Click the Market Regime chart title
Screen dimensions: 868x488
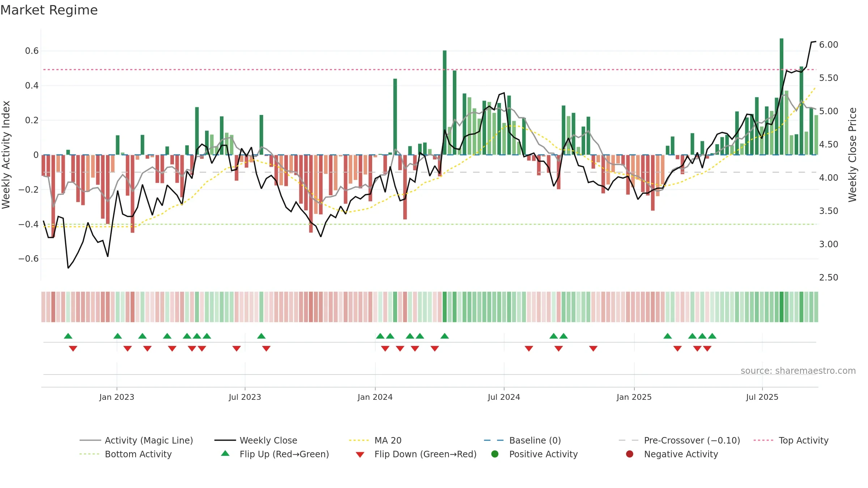pyautogui.click(x=49, y=10)
